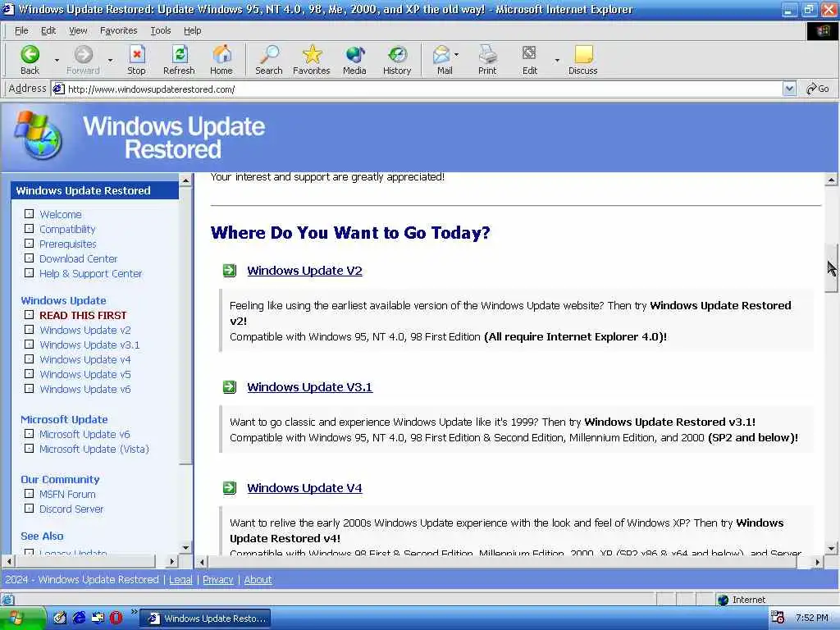Image resolution: width=840 pixels, height=630 pixels.
Task: Open the Search pane
Action: click(269, 59)
